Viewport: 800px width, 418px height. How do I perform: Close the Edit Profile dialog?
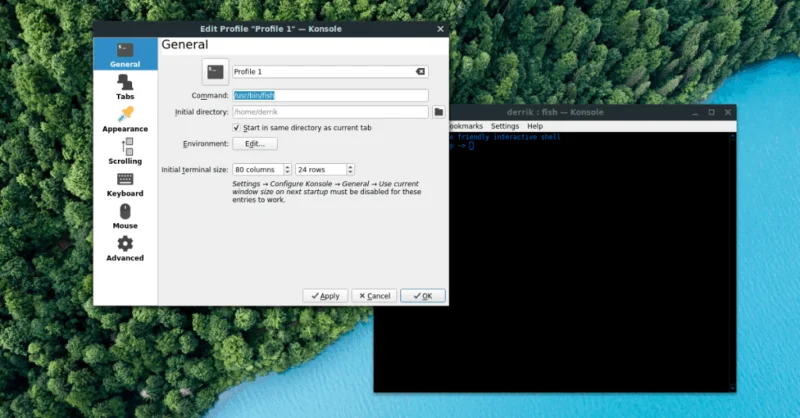click(x=440, y=29)
